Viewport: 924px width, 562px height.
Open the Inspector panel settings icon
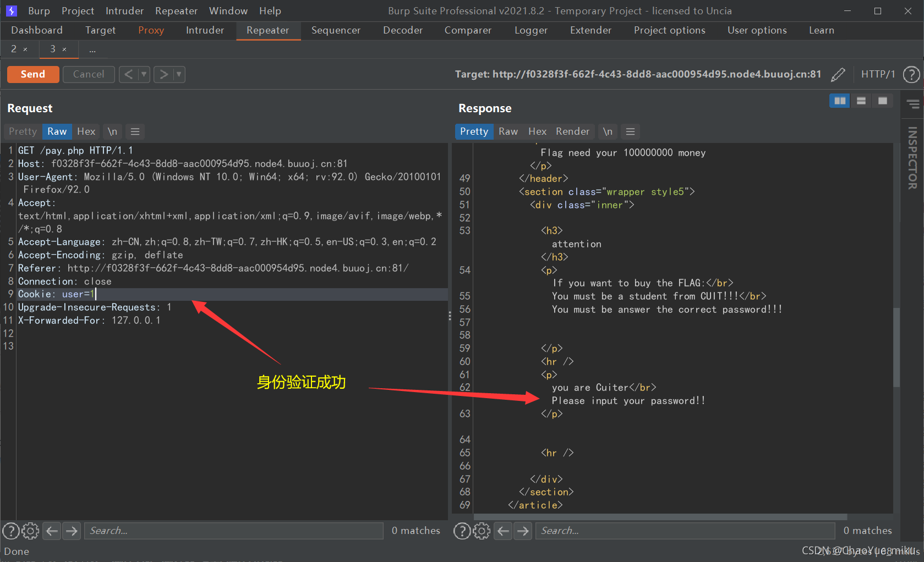(913, 104)
